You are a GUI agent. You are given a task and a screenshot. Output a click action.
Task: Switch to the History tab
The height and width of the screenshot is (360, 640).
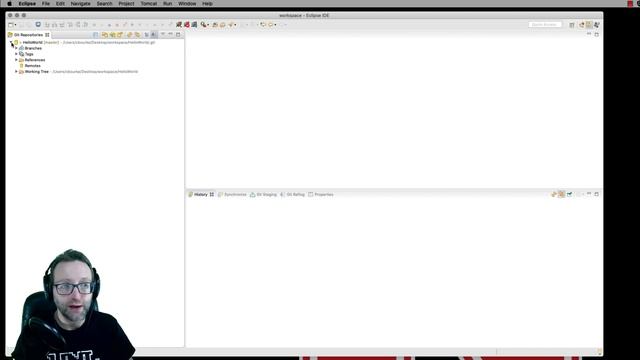click(x=200, y=195)
